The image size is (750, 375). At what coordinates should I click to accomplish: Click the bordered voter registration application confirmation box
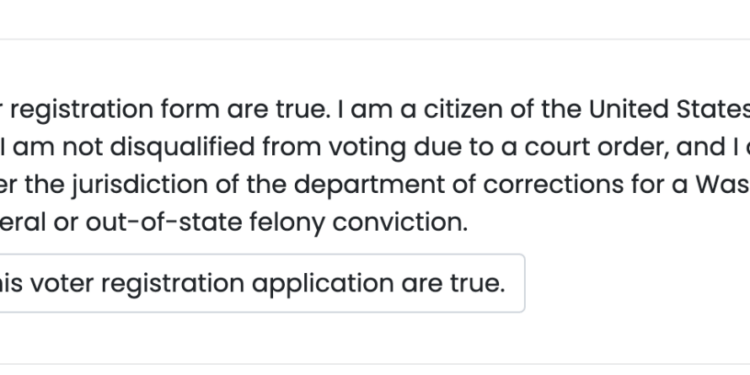coord(262,283)
